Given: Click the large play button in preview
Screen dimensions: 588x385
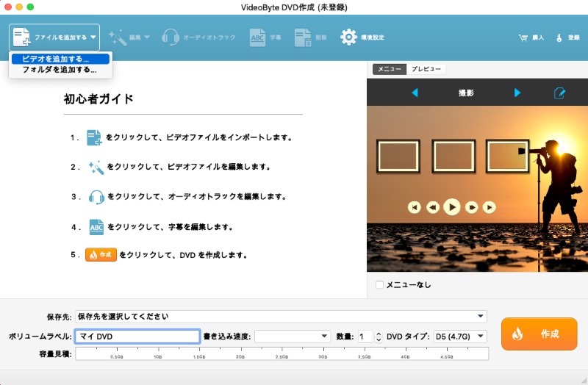Looking at the screenshot, I should [452, 207].
